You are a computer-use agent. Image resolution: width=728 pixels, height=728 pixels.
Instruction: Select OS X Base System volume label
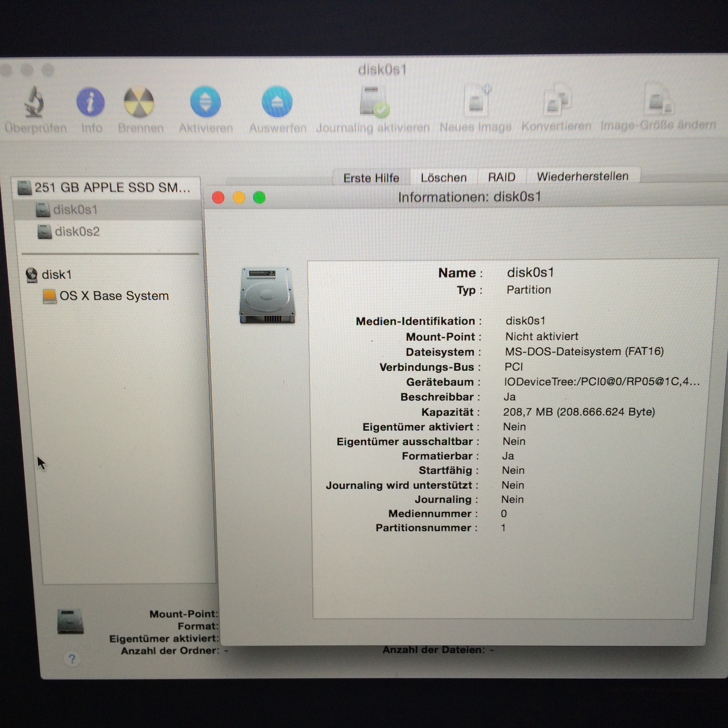pyautogui.click(x=114, y=296)
